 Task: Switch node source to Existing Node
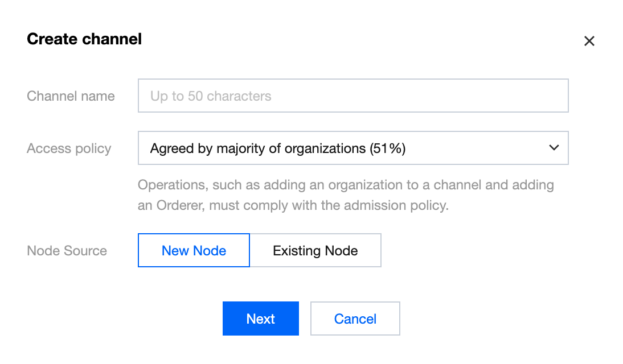pos(315,250)
